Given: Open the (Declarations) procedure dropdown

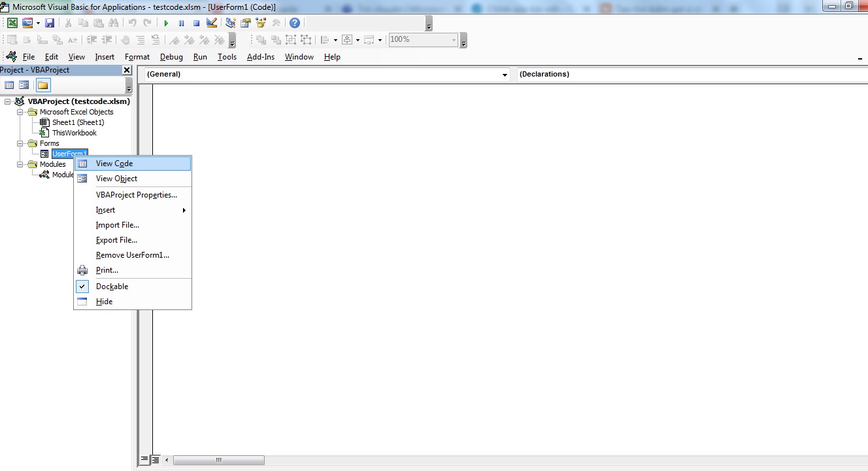Looking at the screenshot, I should point(692,75).
